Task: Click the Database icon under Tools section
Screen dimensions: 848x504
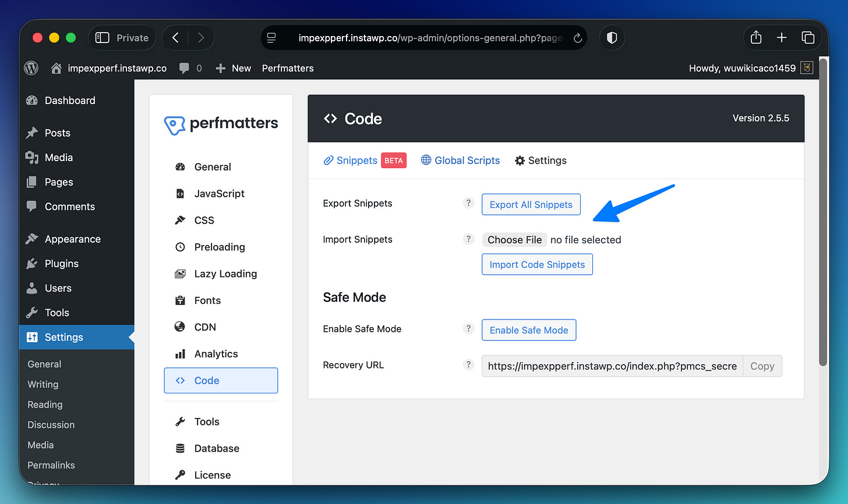Action: (181, 448)
